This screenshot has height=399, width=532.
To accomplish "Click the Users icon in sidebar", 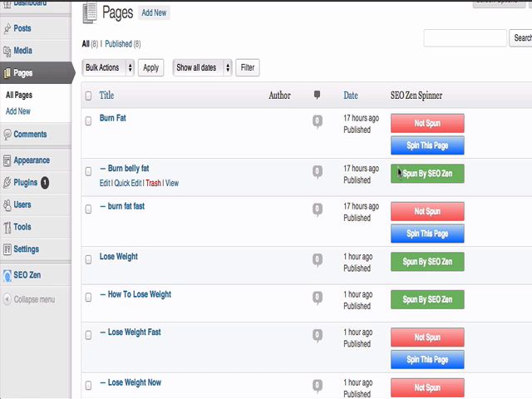I will pos(7,205).
